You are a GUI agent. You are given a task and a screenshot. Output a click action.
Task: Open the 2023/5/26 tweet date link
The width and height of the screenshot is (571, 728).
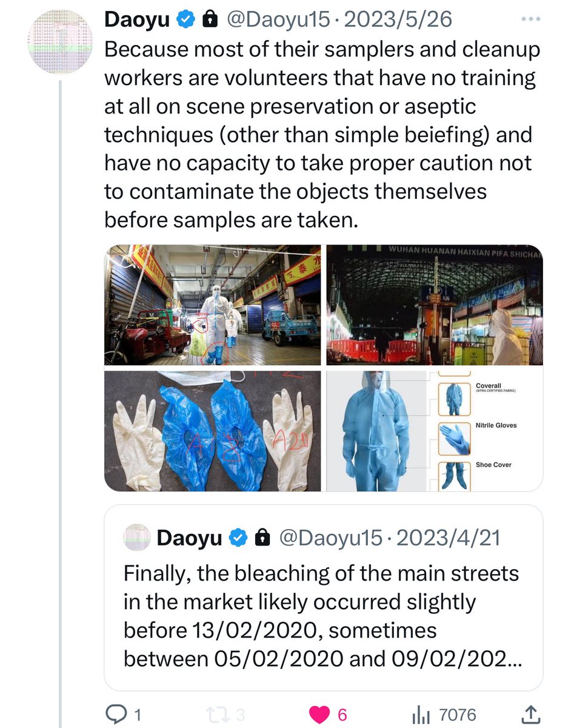click(x=396, y=19)
